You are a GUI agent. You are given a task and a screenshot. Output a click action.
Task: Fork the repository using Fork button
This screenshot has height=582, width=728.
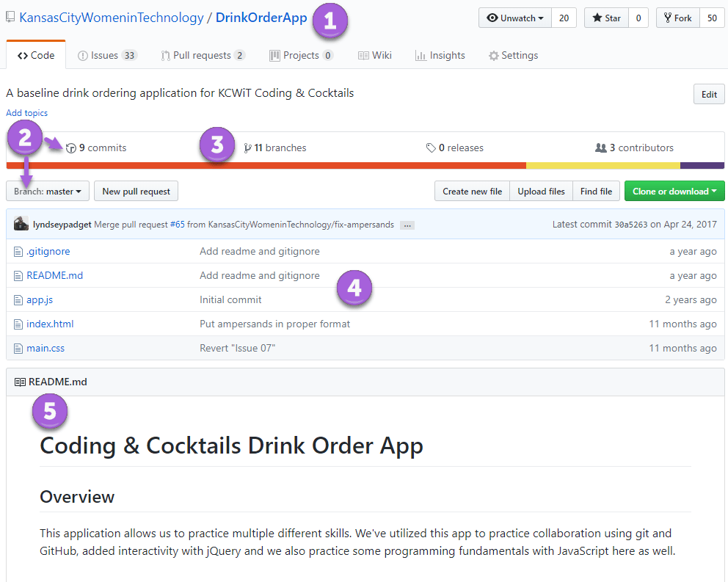tap(677, 18)
